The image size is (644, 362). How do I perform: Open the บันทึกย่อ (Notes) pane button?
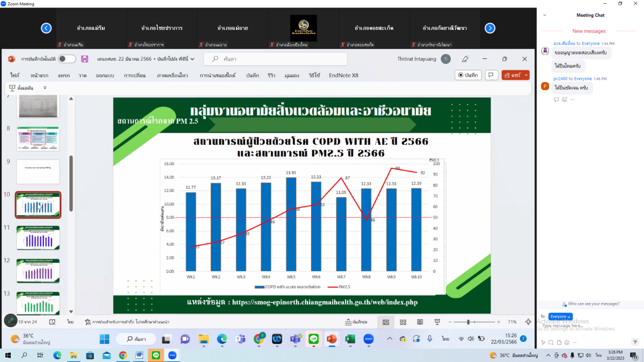point(356,322)
